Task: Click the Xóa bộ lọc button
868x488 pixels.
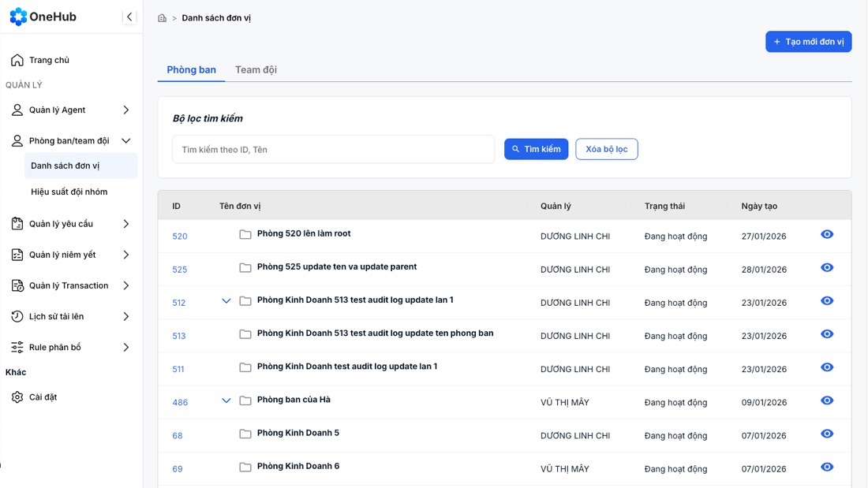Action: click(607, 149)
